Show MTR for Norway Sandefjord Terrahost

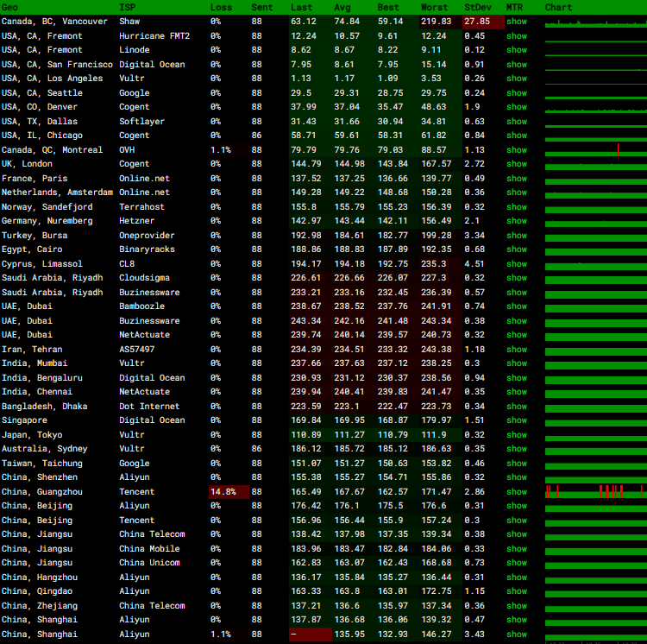click(x=517, y=207)
